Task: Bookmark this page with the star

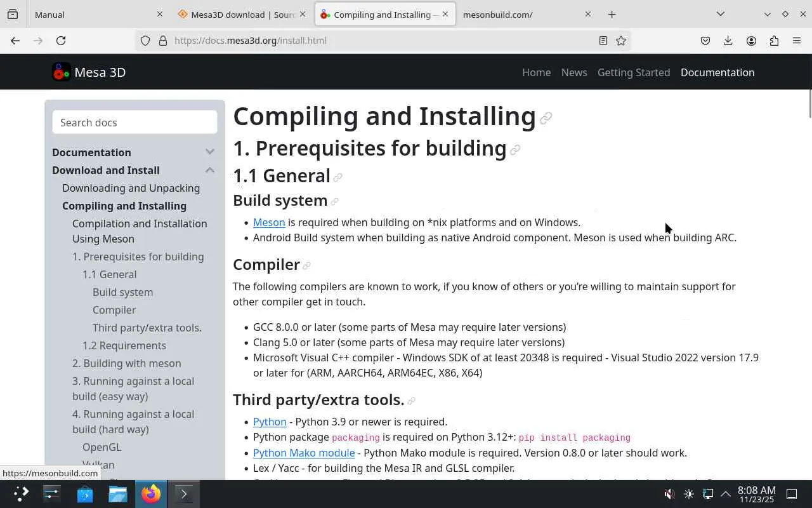Action: pyautogui.click(x=621, y=41)
